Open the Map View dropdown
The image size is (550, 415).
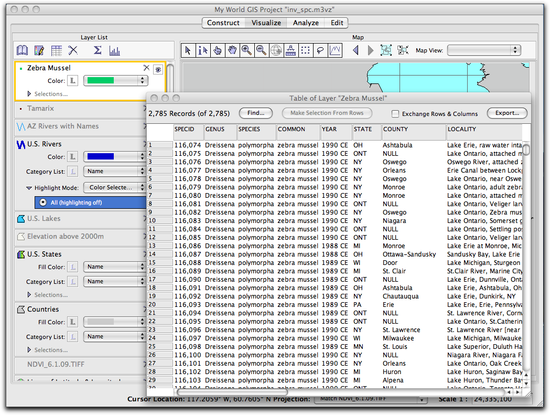coord(484,50)
